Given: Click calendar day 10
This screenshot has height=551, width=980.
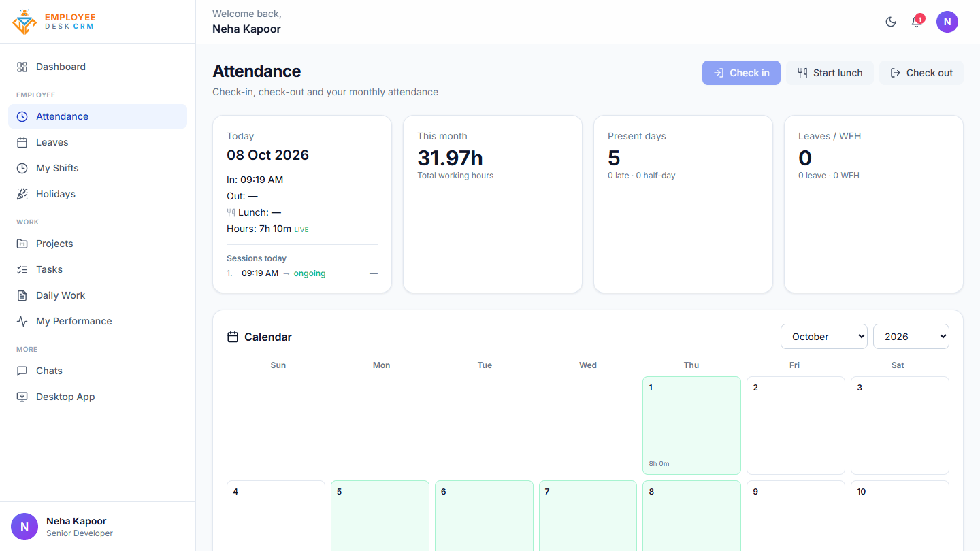Looking at the screenshot, I should click(900, 516).
